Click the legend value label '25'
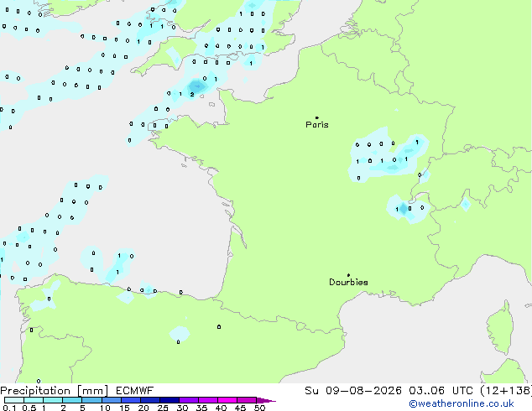Viewport: 532px width, 411px height. click(163, 408)
